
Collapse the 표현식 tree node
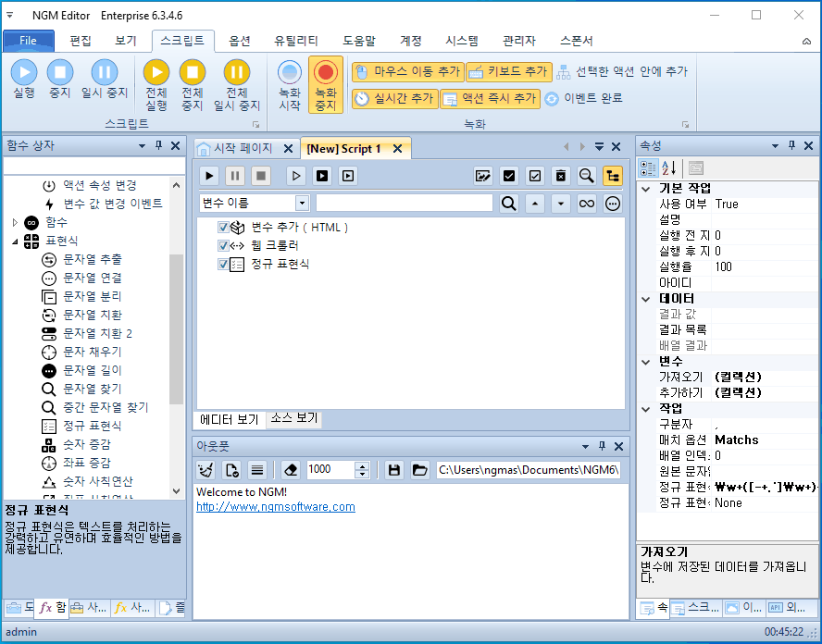15,241
